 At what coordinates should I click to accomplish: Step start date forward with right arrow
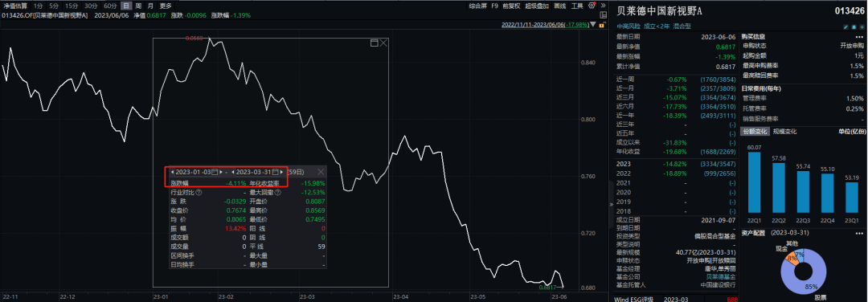click(x=221, y=172)
